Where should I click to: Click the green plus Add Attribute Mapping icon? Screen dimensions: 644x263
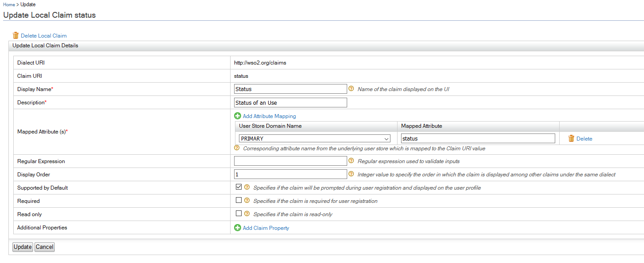[x=238, y=116]
